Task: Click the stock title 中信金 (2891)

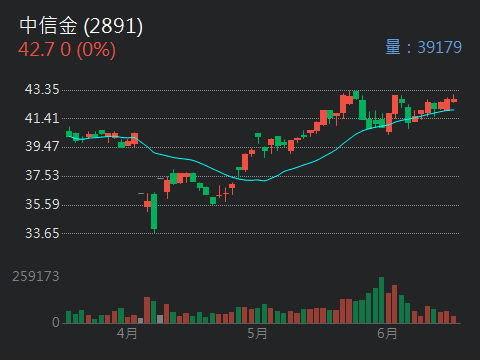Action: (81, 26)
